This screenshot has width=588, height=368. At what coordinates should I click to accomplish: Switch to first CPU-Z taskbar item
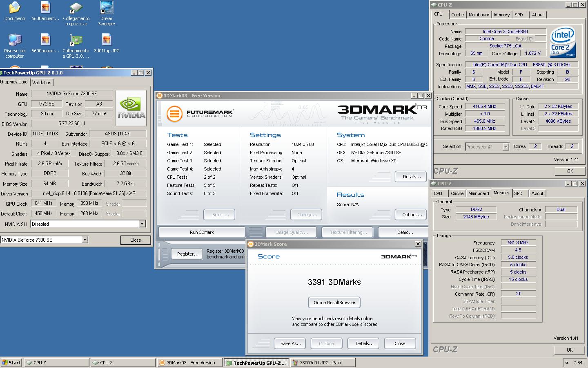pyautogui.click(x=56, y=363)
